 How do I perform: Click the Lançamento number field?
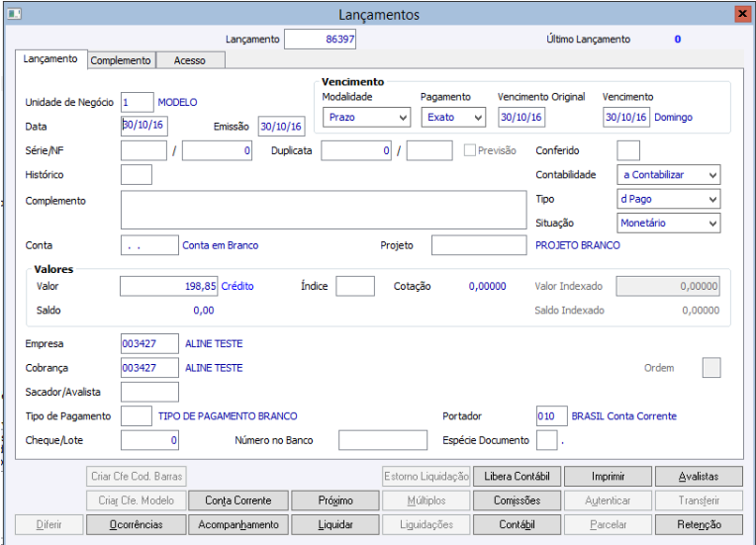coord(320,40)
